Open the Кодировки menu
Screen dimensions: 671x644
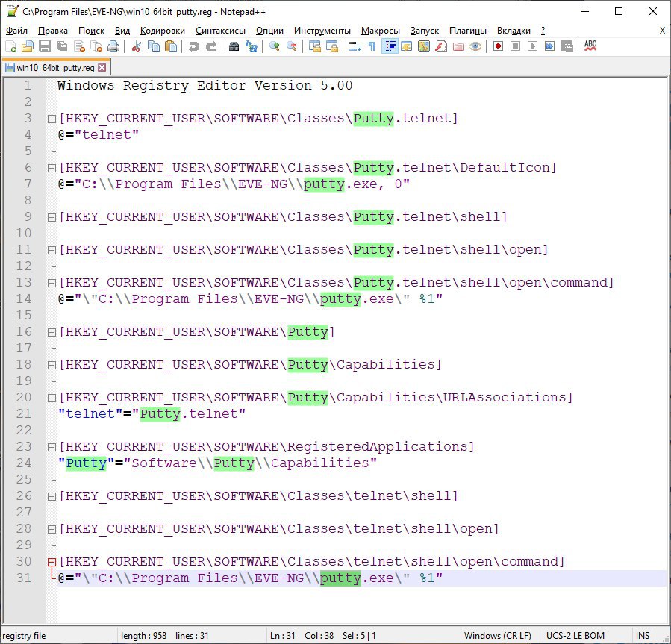(x=163, y=31)
